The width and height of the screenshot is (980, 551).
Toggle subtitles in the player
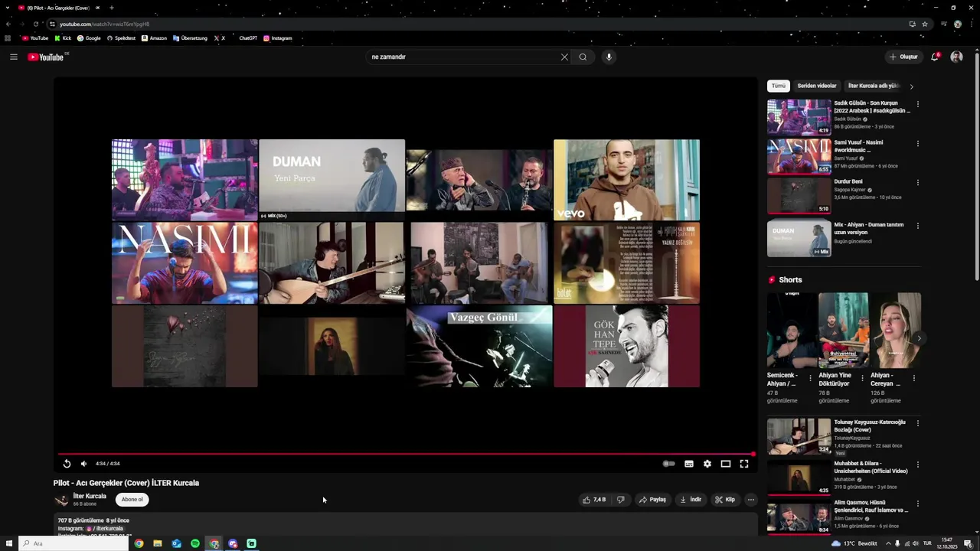pyautogui.click(x=689, y=464)
